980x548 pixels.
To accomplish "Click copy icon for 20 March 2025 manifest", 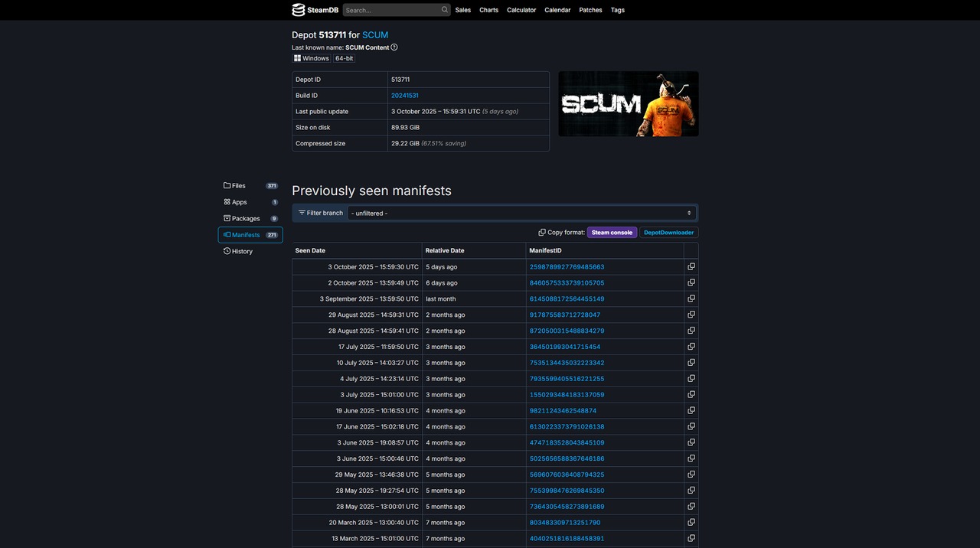I will click(x=691, y=523).
